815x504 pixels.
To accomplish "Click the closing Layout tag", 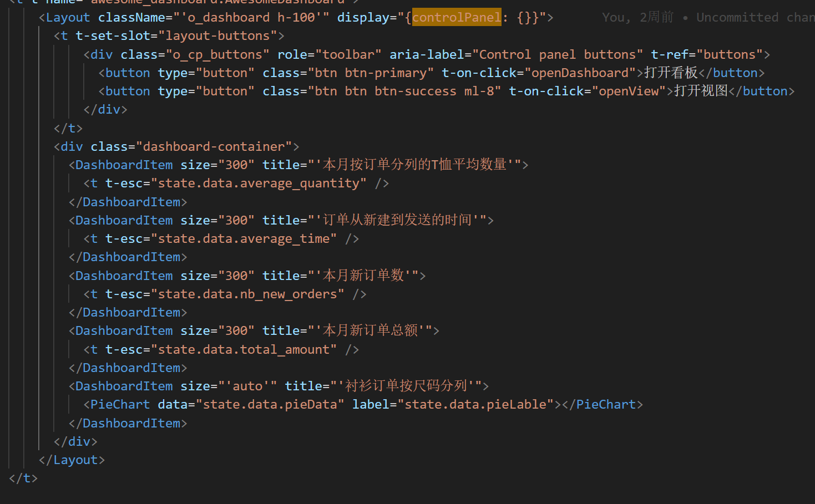I will pos(72,460).
